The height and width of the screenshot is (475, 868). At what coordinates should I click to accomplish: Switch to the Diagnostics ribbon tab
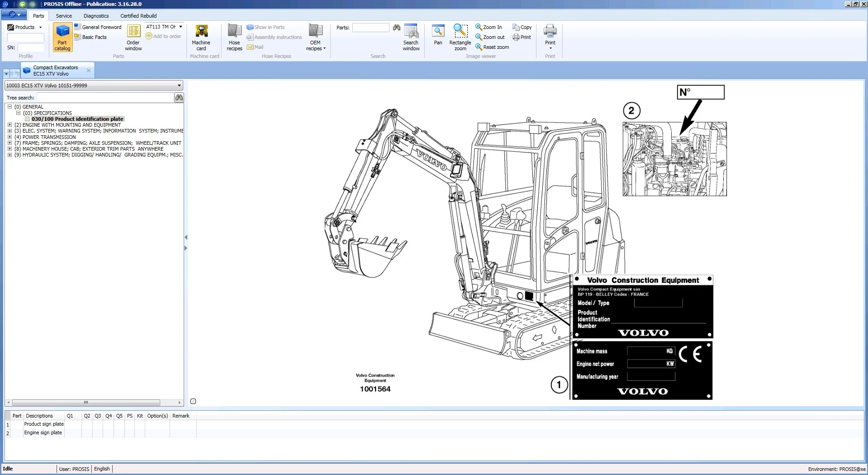96,16
